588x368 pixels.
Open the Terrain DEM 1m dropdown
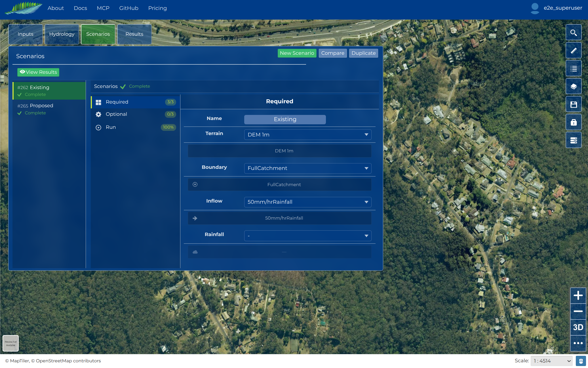(308, 134)
